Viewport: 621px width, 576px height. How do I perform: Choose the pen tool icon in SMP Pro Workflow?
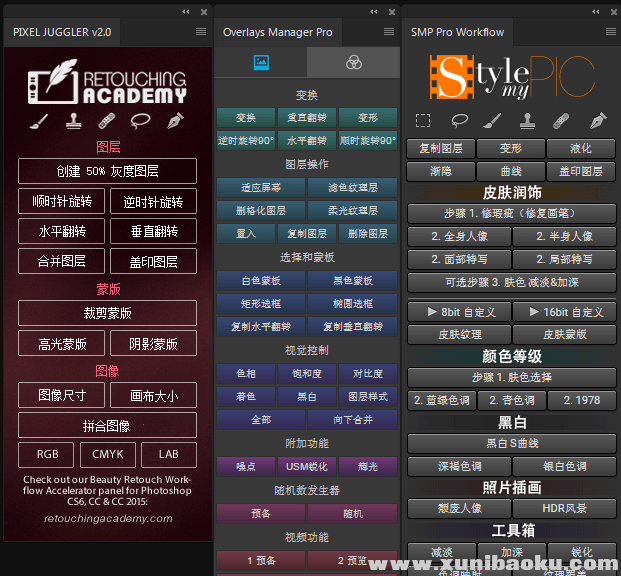[x=598, y=121]
